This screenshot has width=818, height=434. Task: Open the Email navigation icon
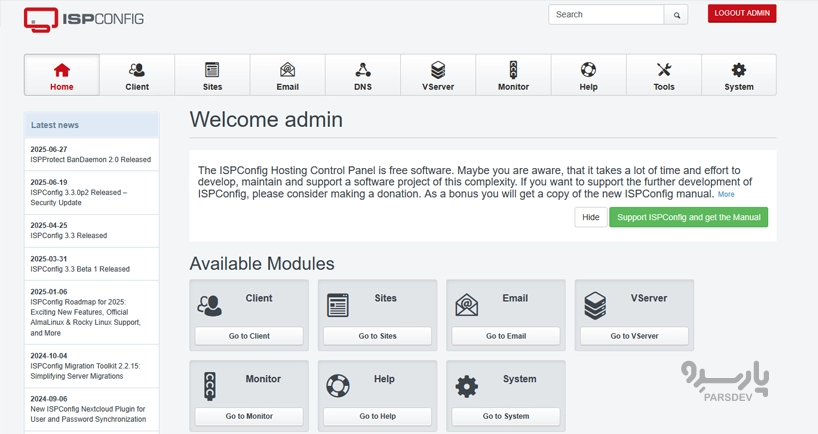tap(287, 69)
